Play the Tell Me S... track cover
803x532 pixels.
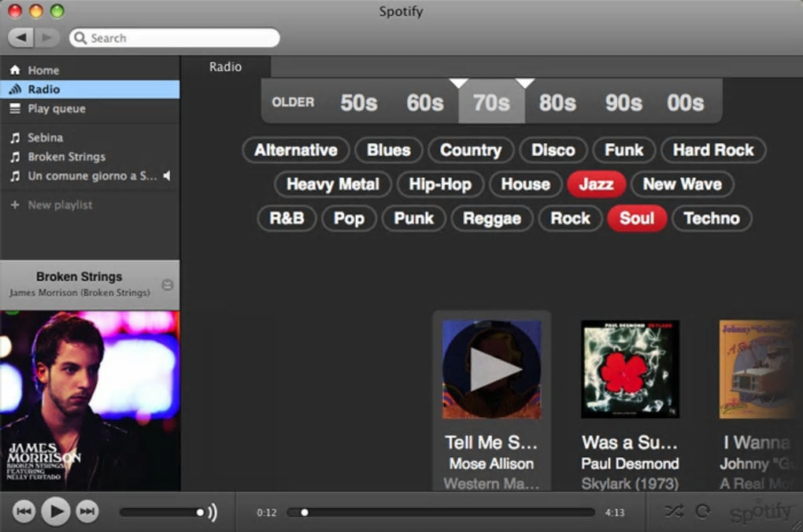tap(491, 369)
